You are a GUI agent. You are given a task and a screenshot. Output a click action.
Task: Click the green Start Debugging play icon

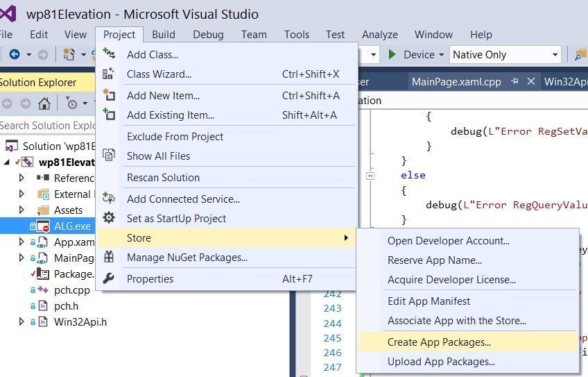(x=392, y=54)
